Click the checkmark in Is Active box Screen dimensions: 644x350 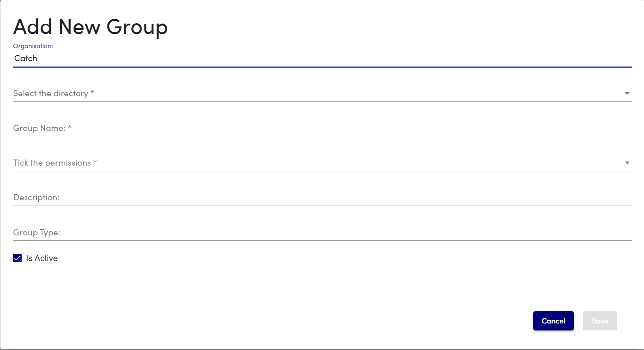coord(18,258)
